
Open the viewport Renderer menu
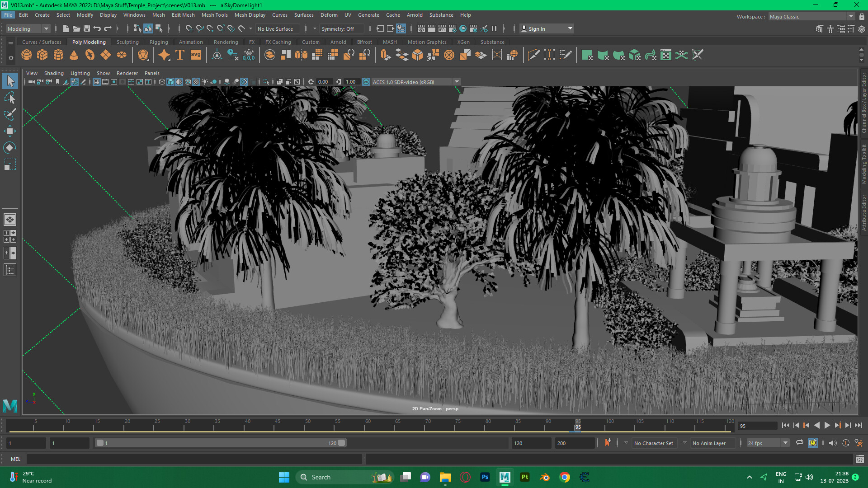(127, 73)
